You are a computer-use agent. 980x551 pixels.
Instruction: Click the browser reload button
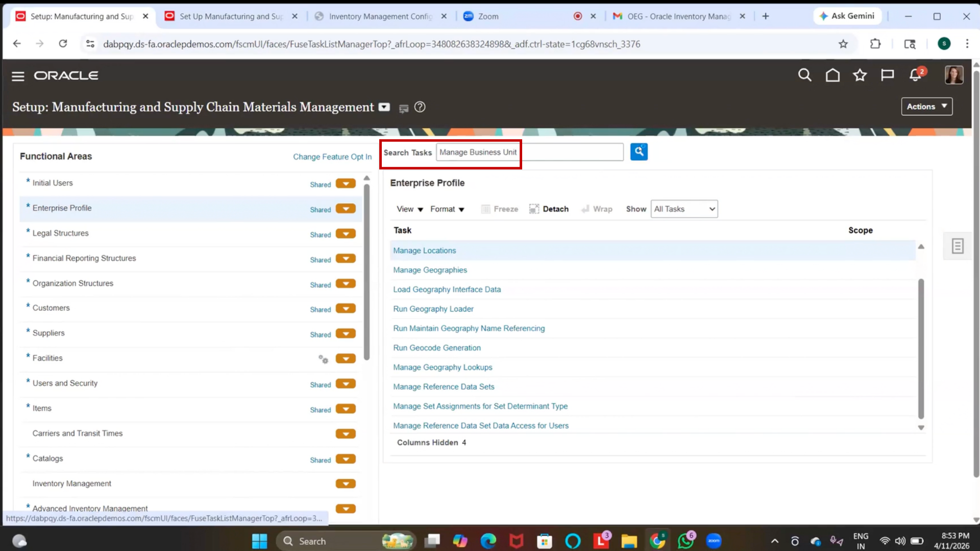[x=63, y=44]
